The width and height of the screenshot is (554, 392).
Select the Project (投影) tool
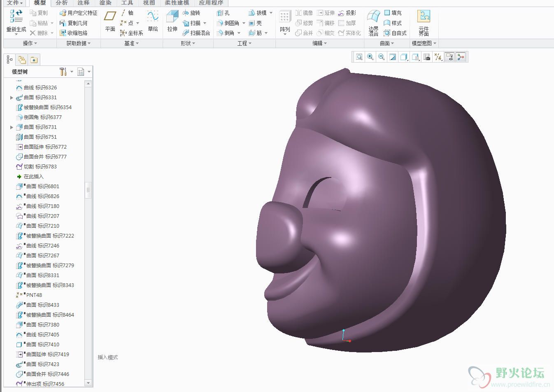[x=347, y=13]
